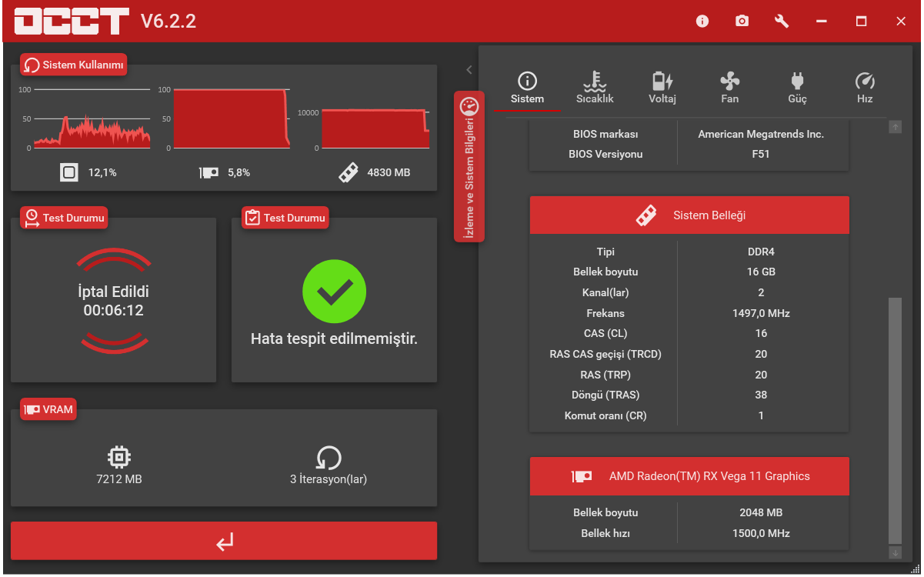Collapse the monitoring panel with the chevron
Image resolution: width=924 pixels, height=577 pixels.
point(469,70)
